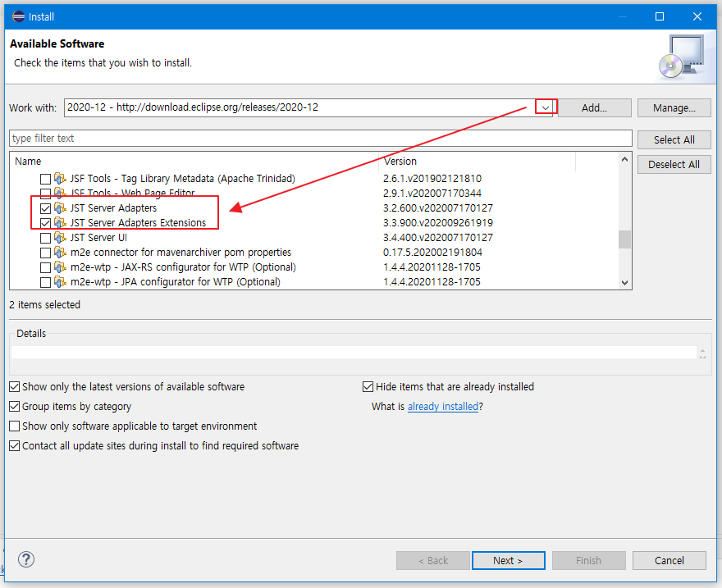
Task: Click the Eclipse icon in the title bar
Action: 18,16
